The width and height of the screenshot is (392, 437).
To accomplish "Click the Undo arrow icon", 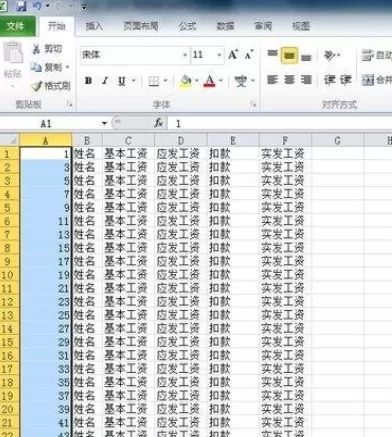I will click(37, 6).
